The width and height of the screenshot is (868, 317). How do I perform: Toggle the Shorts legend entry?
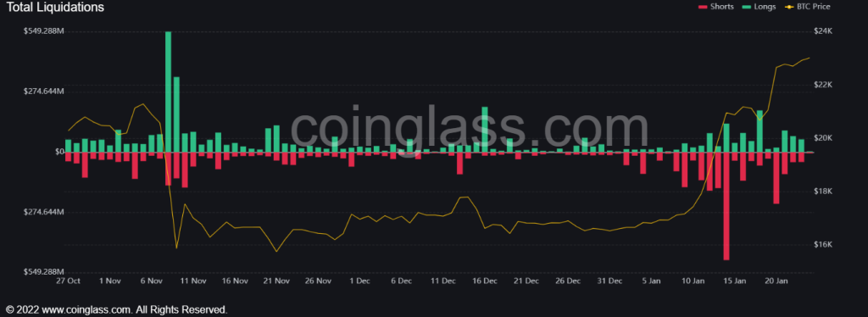coord(716,7)
